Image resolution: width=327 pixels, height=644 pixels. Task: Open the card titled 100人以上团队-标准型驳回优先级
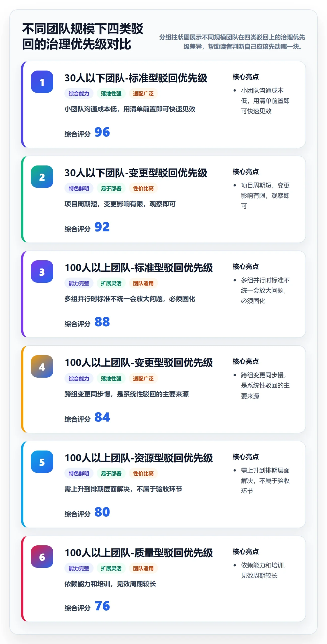pos(163,294)
